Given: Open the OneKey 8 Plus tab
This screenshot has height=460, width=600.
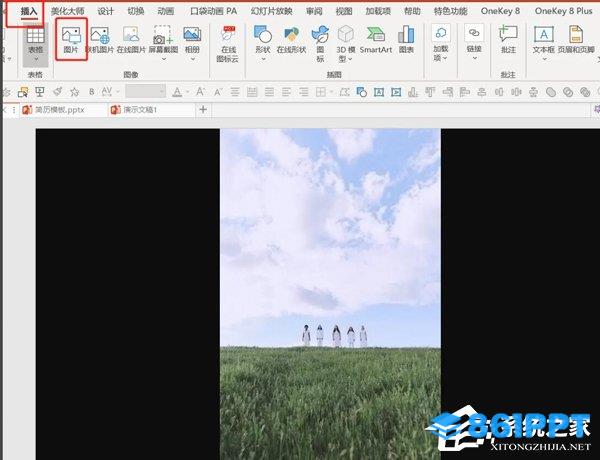Looking at the screenshot, I should [x=563, y=11].
